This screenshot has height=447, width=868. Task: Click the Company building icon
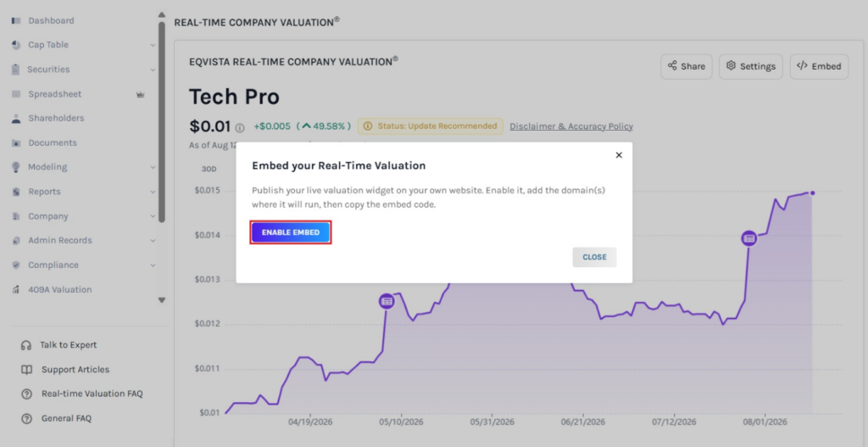click(16, 216)
